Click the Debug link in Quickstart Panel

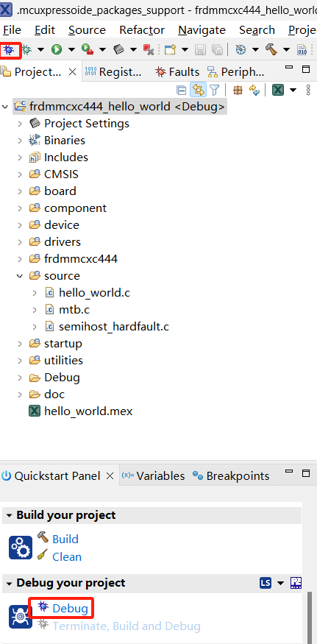tap(70, 608)
